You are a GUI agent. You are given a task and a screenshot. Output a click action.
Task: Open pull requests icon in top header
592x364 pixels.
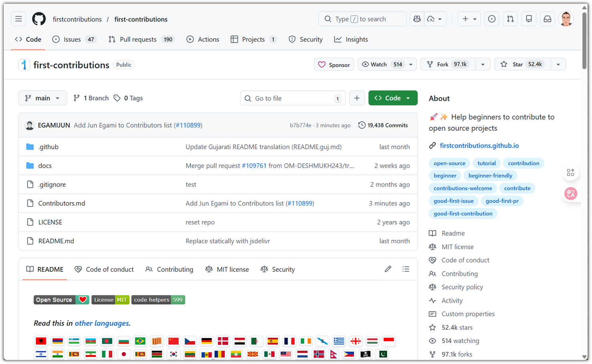510,19
